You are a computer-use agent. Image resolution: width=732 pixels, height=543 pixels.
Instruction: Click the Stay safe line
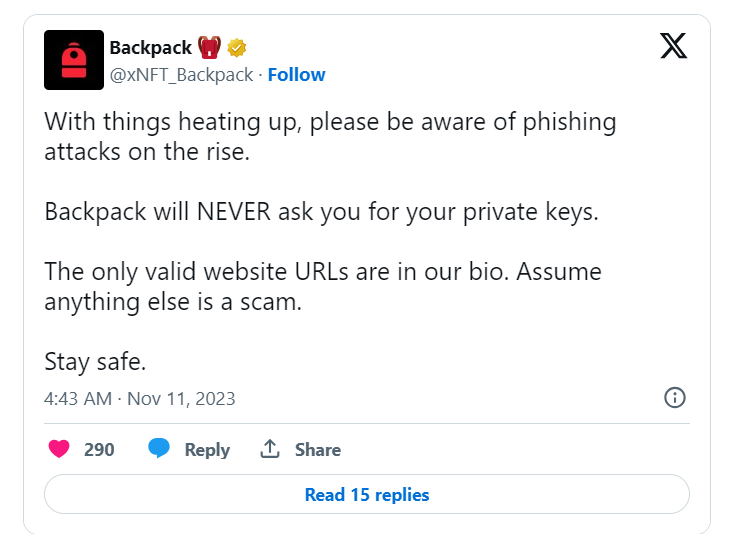(95, 362)
